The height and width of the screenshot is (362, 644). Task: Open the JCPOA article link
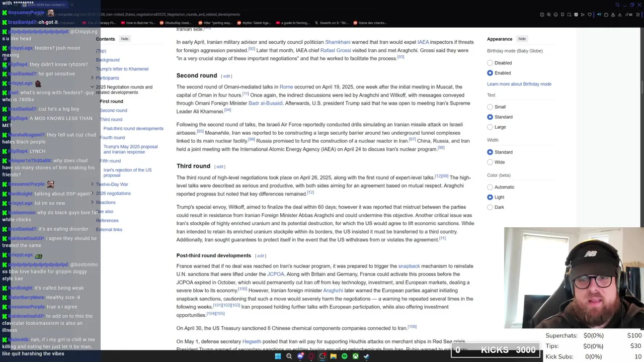276,274
